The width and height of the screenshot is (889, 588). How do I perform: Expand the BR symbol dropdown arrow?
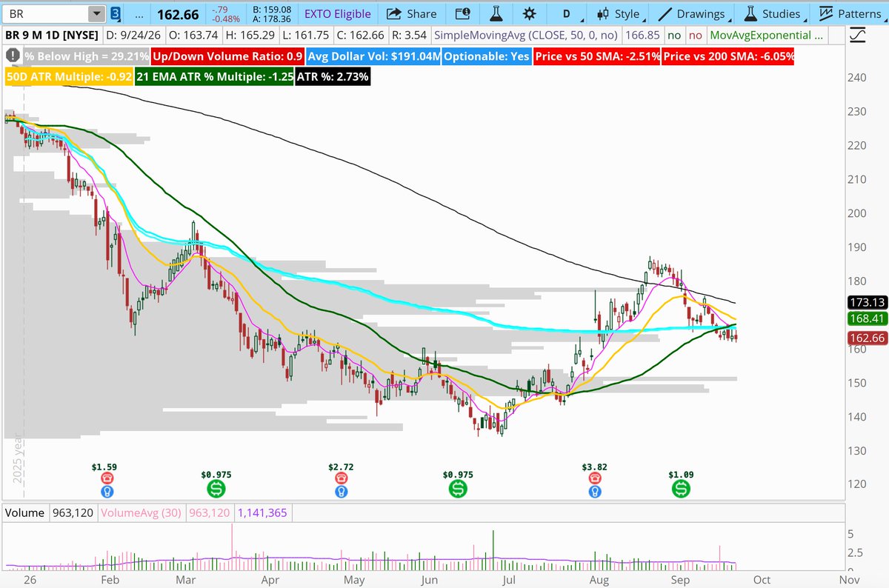[97, 13]
